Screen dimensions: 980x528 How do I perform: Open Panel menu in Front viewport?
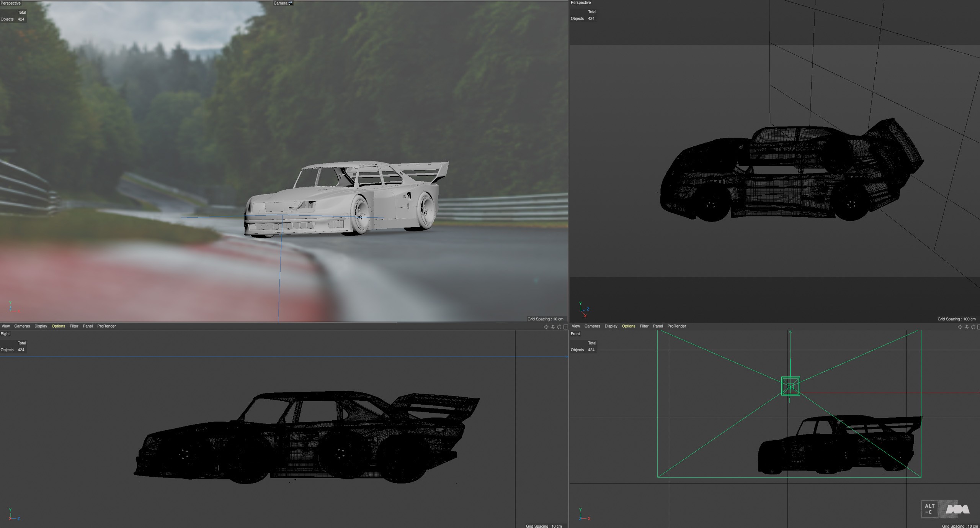[x=658, y=326]
